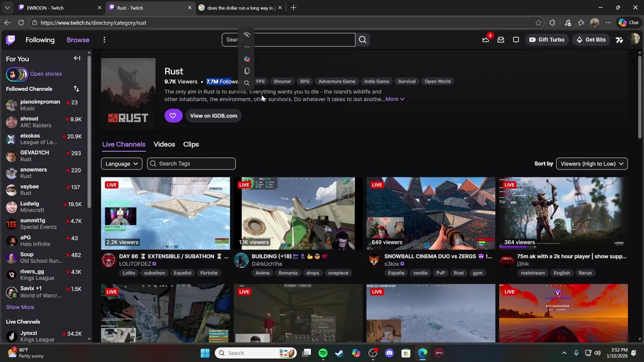The image size is (644, 362).
Task: Switch to the Following tab
Action: (x=40, y=40)
